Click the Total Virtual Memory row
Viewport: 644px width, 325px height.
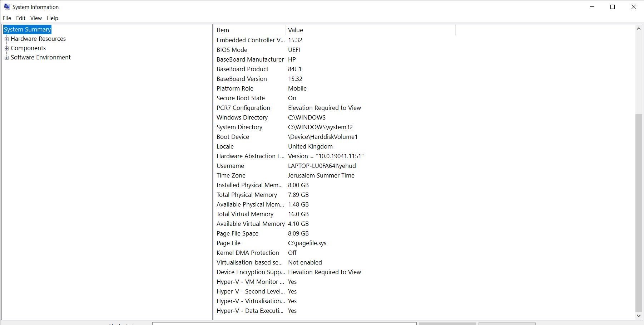pyautogui.click(x=335, y=214)
